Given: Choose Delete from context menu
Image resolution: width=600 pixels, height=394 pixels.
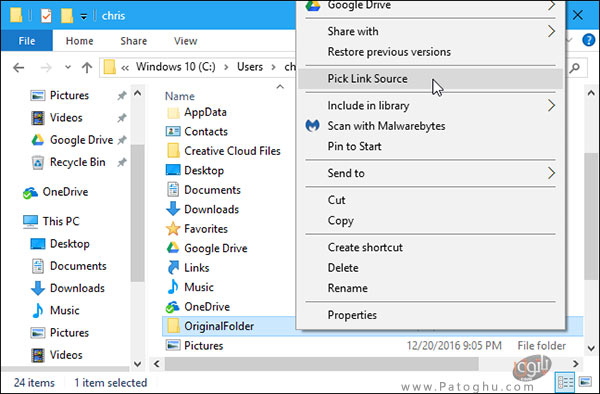Looking at the screenshot, I should tap(431, 267).
